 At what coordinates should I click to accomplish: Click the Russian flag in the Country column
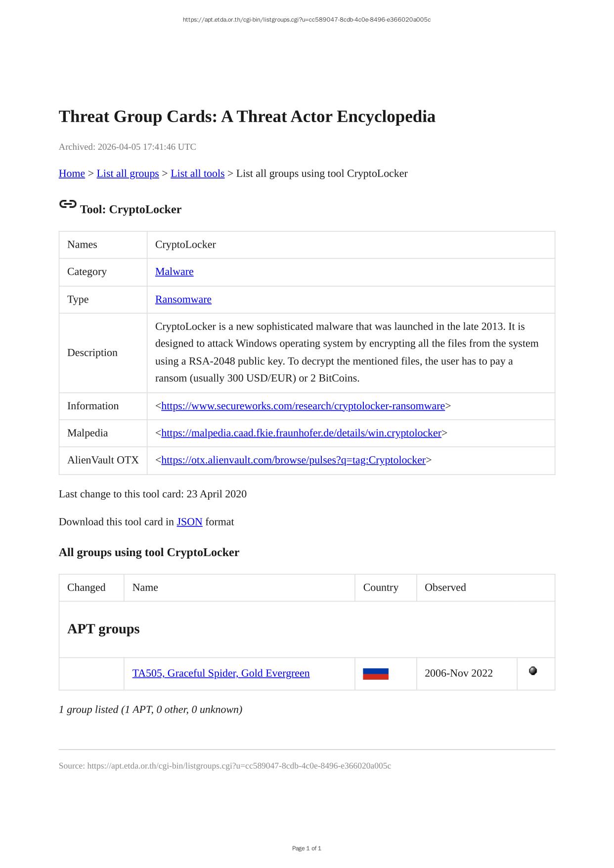(x=375, y=674)
